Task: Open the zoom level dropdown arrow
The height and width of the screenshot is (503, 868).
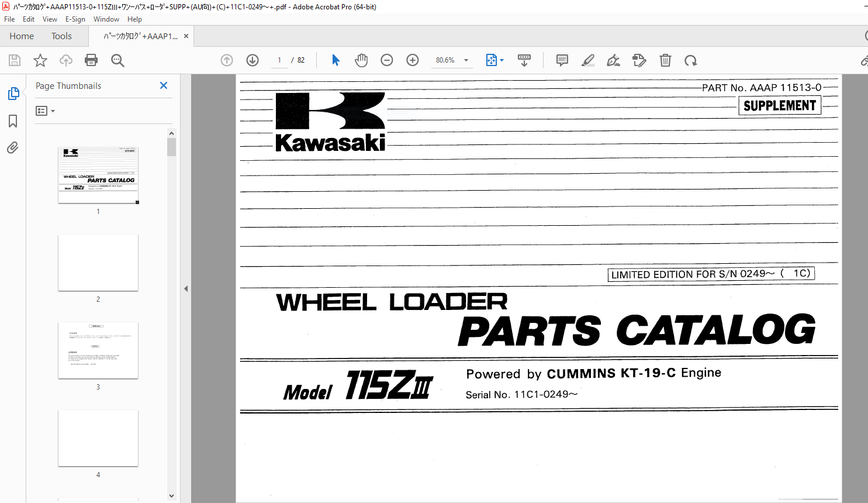Action: 466,60
